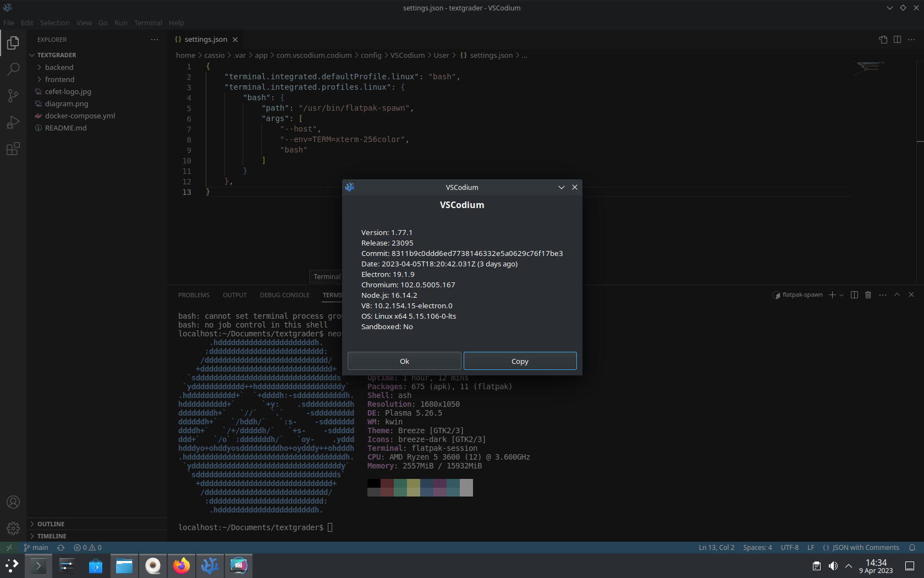Split the terminal pane
Viewport: 924px width, 578px height.
tap(854, 295)
